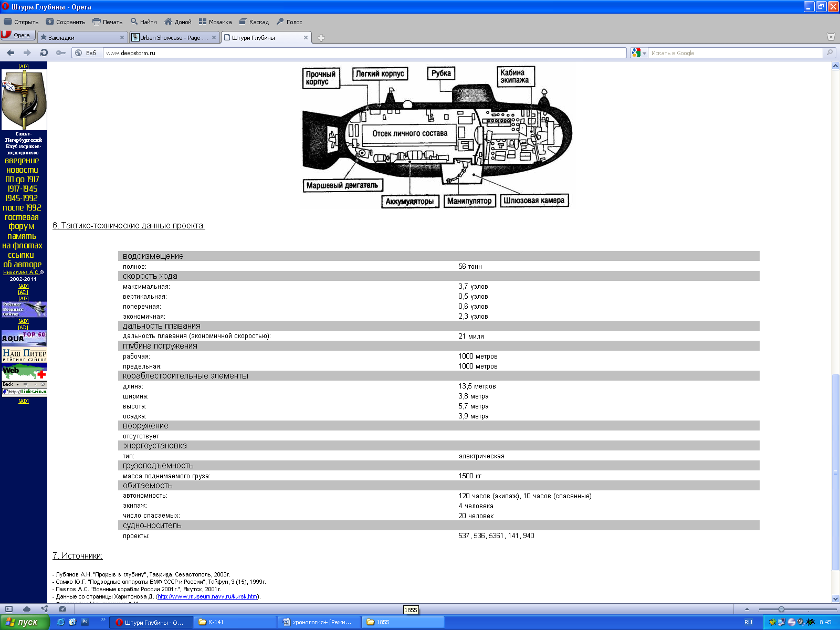Image resolution: width=840 pixels, height=630 pixels.
Task: Switch to K-141 folder taskbar button
Action: [x=235, y=622]
